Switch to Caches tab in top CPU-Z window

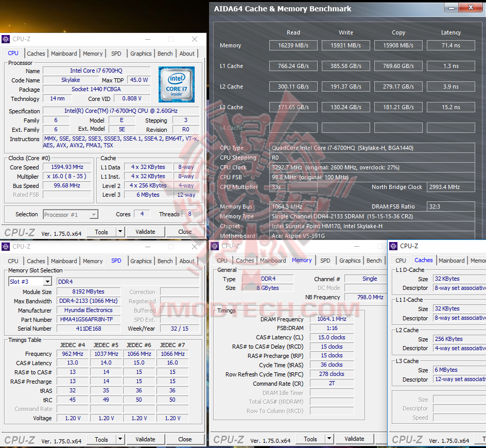(36, 54)
